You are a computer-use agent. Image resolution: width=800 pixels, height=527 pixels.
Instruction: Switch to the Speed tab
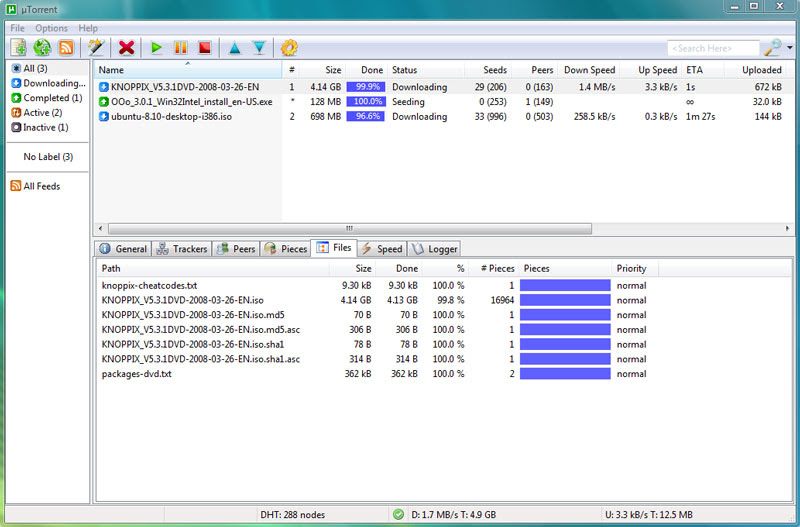[x=381, y=249]
